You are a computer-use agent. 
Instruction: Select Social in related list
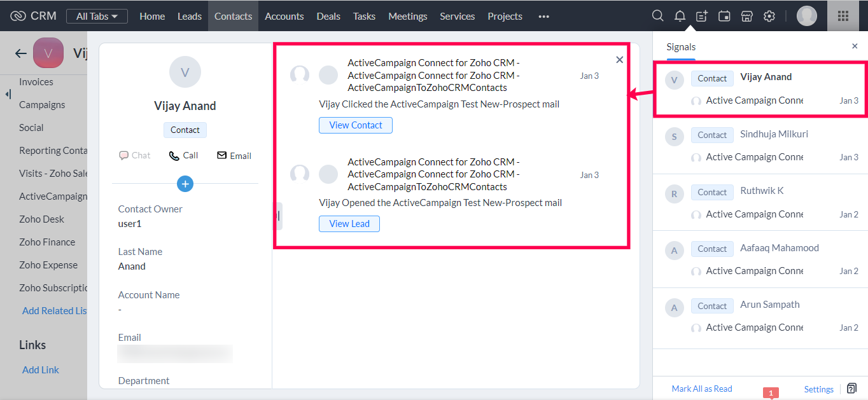point(31,128)
